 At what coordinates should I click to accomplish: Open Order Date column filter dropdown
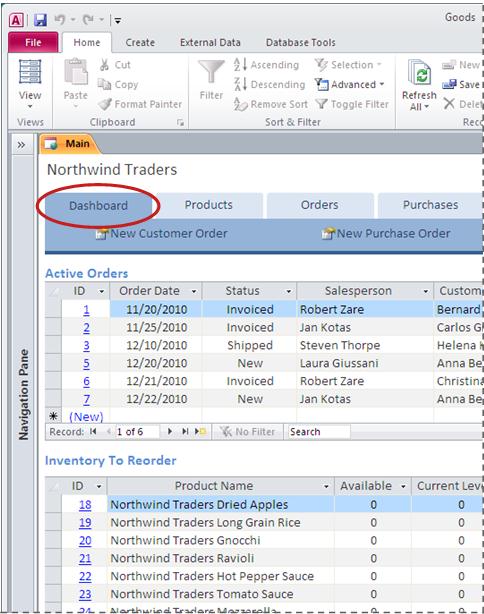click(x=193, y=291)
